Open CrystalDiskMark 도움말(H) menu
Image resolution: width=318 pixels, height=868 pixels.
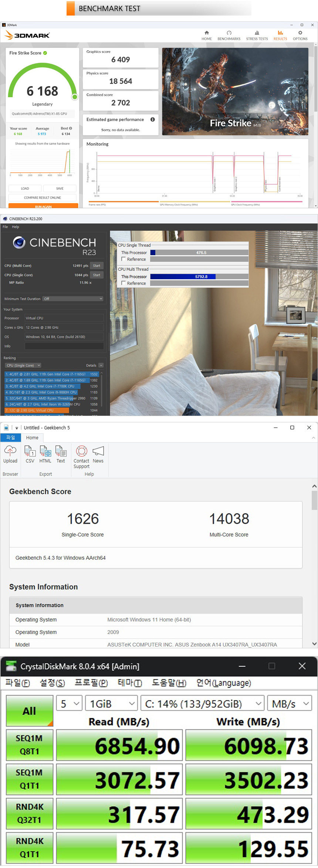point(169,683)
